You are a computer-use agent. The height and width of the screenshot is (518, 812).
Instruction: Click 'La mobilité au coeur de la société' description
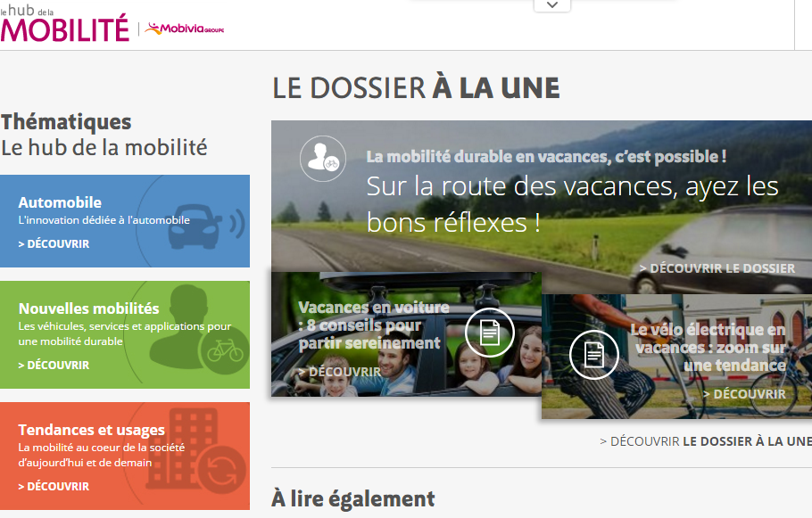click(x=102, y=455)
